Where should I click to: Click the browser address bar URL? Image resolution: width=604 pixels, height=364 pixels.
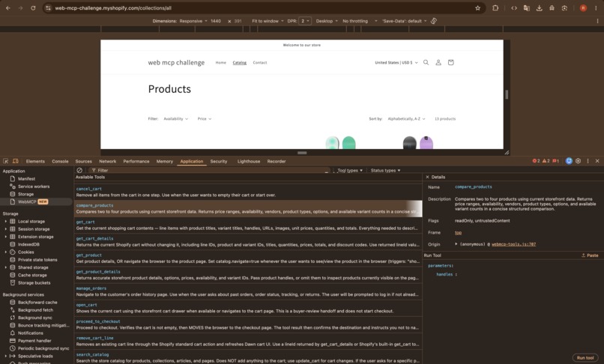(113, 7)
